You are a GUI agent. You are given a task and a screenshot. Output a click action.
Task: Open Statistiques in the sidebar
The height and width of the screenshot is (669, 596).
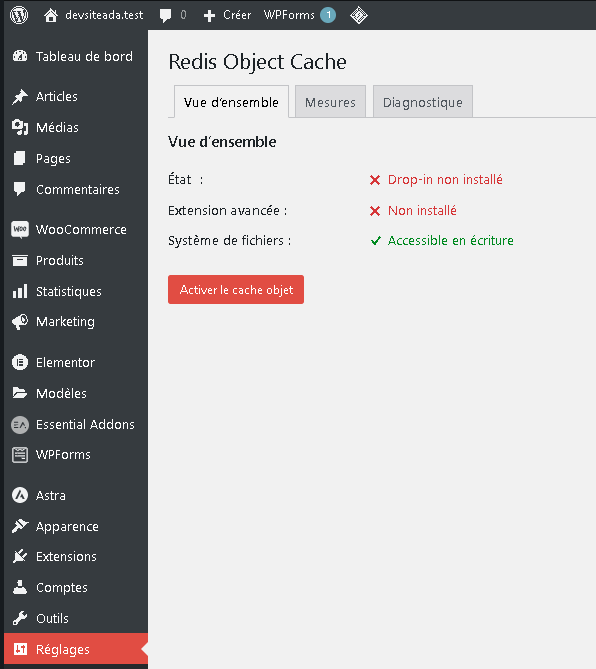pos(69,291)
